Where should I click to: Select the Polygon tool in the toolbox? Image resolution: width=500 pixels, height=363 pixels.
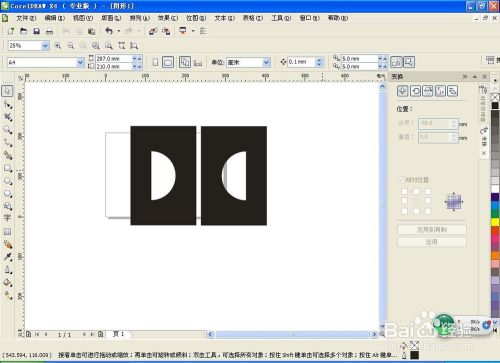coord(8,194)
